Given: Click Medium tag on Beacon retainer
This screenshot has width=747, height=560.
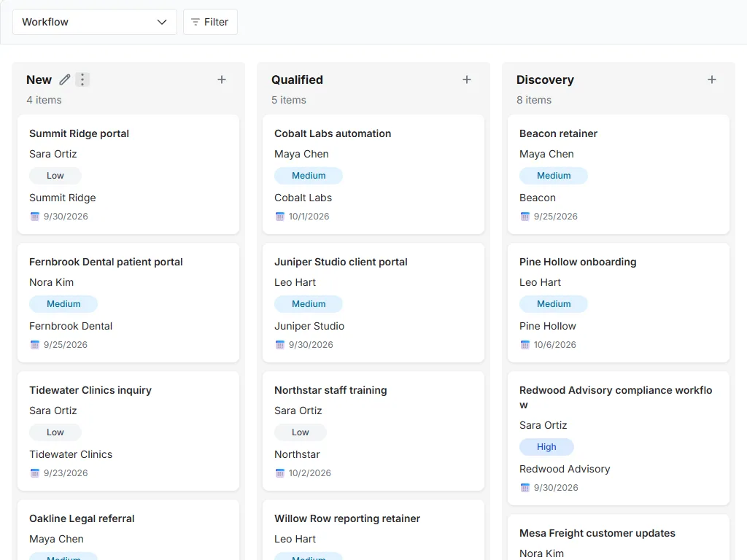Looking at the screenshot, I should [554, 176].
